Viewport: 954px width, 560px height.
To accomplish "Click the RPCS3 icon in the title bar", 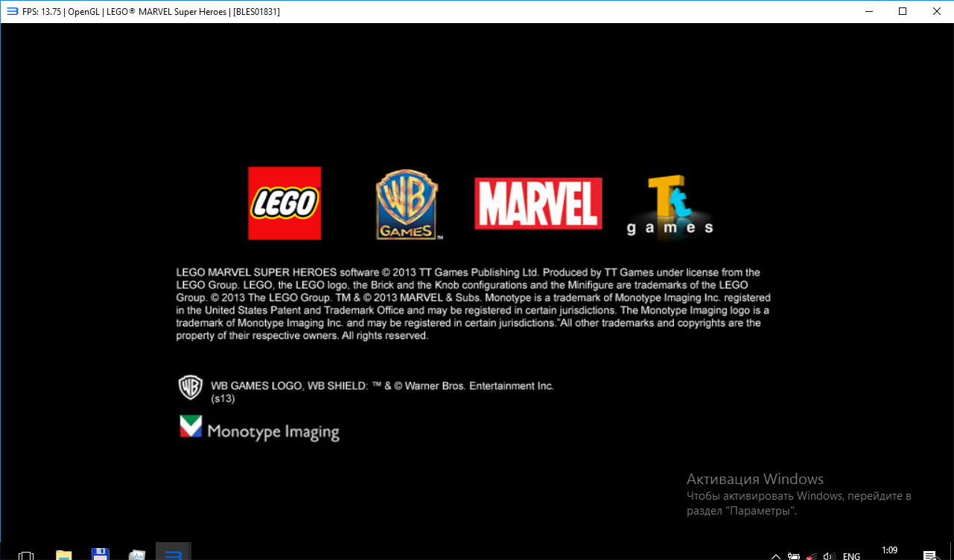I will point(11,11).
